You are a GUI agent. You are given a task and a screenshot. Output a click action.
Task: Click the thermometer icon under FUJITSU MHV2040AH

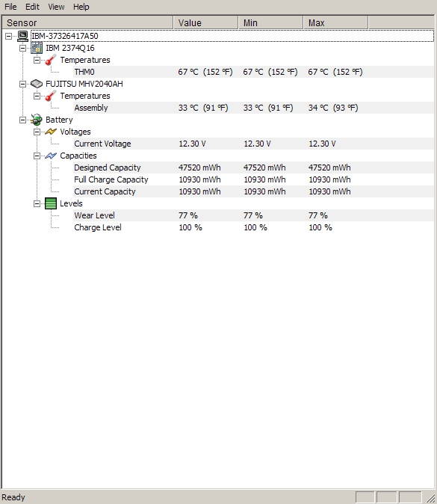click(51, 96)
